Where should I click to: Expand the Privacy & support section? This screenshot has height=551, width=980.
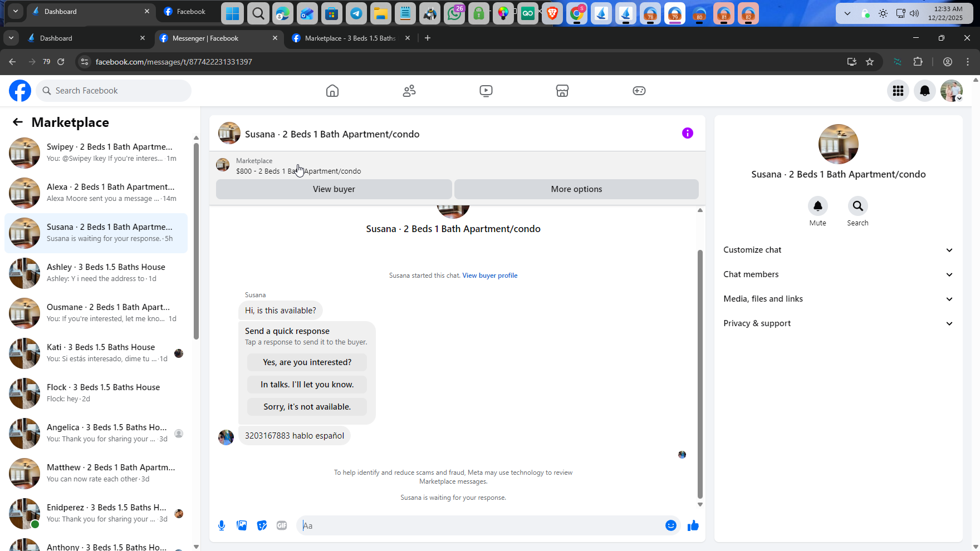point(839,323)
